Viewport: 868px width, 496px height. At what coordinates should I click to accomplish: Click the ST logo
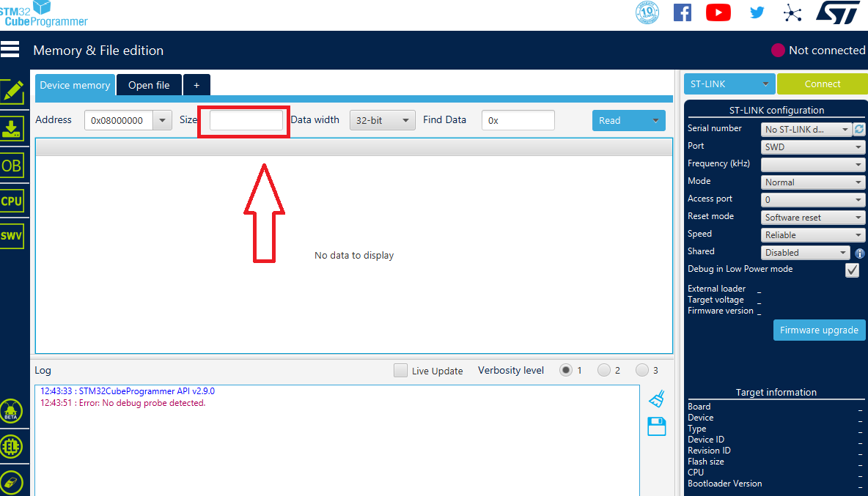[x=838, y=12]
